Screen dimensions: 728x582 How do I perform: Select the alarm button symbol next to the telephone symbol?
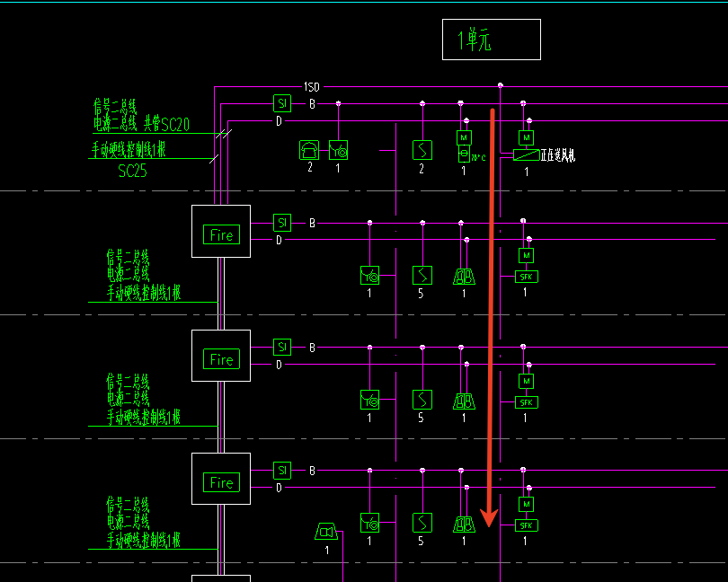[x=339, y=150]
